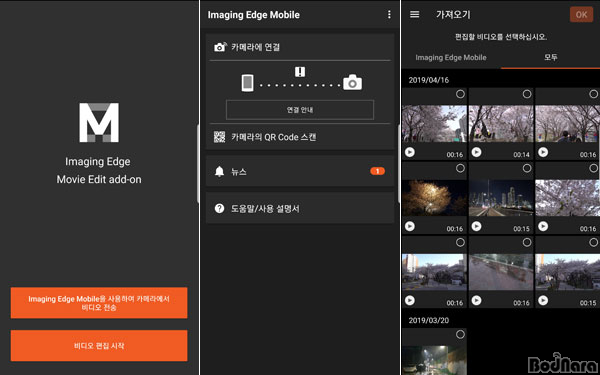Tap the news bell icon
Screen dimensions: 600x375
tap(219, 171)
